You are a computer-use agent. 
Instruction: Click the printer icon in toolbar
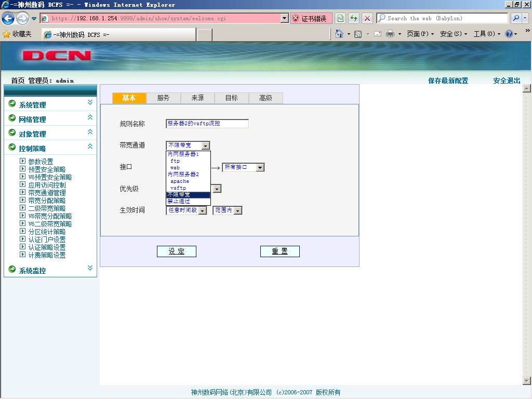click(390, 34)
